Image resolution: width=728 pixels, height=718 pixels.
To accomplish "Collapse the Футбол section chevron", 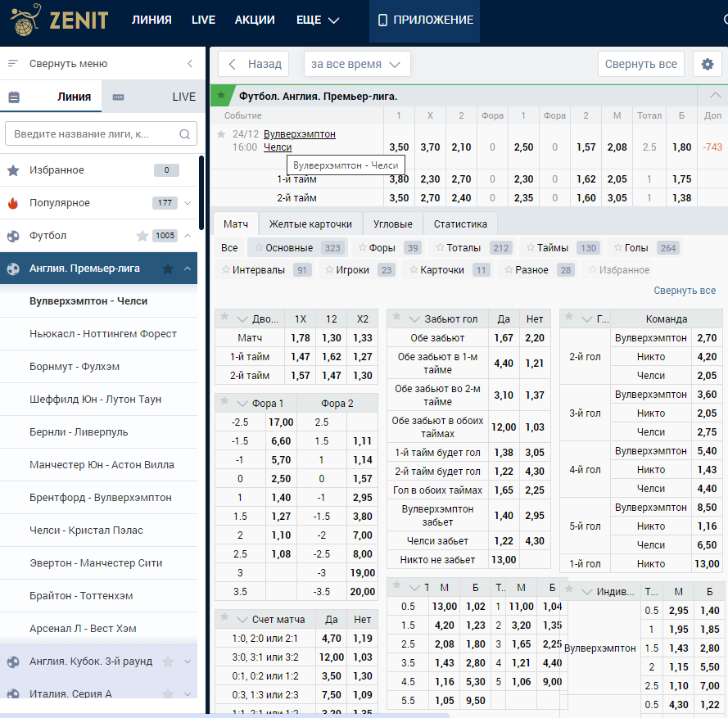I will [188, 236].
